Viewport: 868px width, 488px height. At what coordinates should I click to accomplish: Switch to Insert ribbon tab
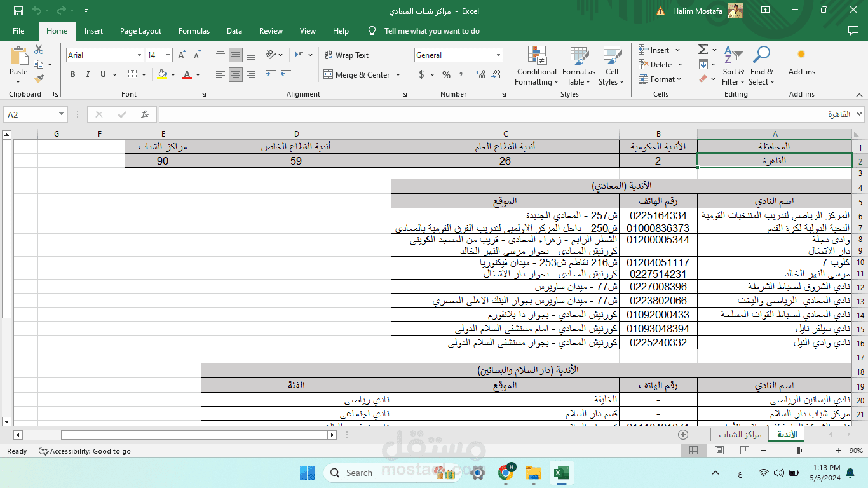pos(93,31)
